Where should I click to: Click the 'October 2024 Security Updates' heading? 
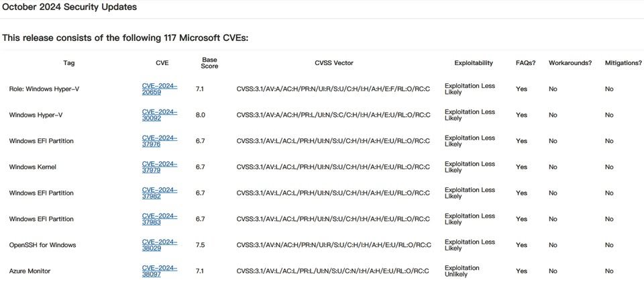tap(70, 7)
